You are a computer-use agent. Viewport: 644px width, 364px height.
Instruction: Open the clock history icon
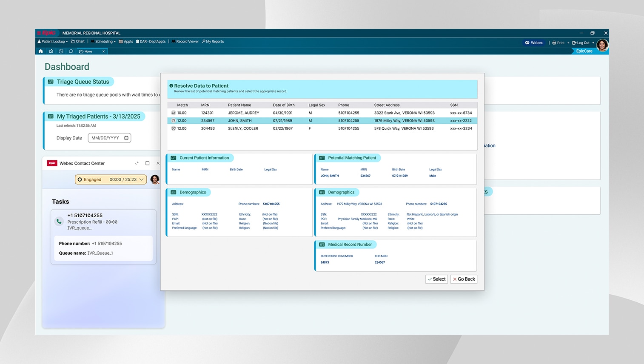(x=61, y=51)
